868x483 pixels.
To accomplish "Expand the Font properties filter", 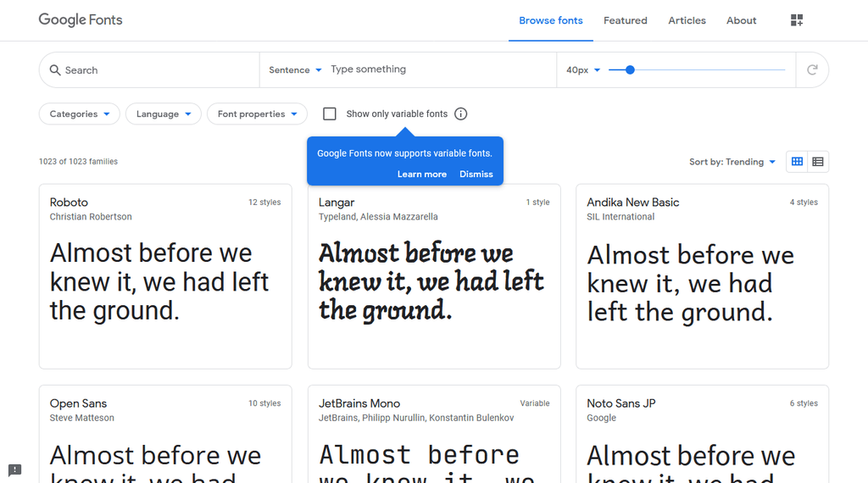I will (x=257, y=114).
